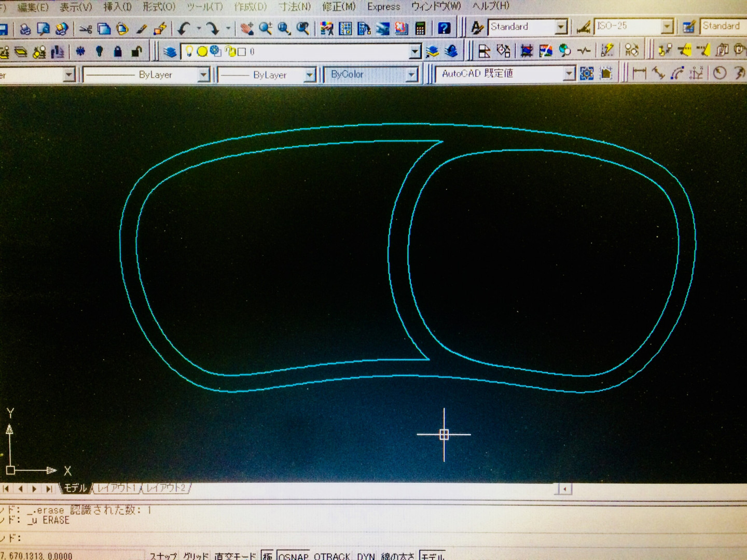Viewport: 747px width, 560px height.
Task: Toggle DYN dynamic input mode
Action: coord(366,556)
